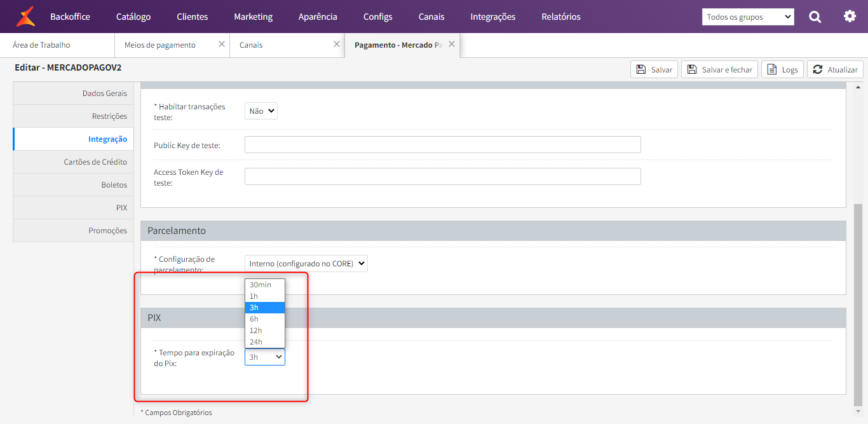Open the Todos os grupos dropdown
The height and width of the screenshot is (424, 868).
click(748, 17)
